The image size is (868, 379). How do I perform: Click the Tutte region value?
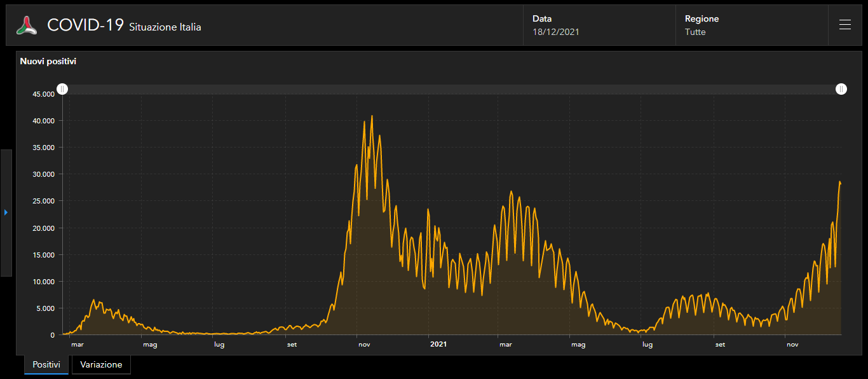695,32
